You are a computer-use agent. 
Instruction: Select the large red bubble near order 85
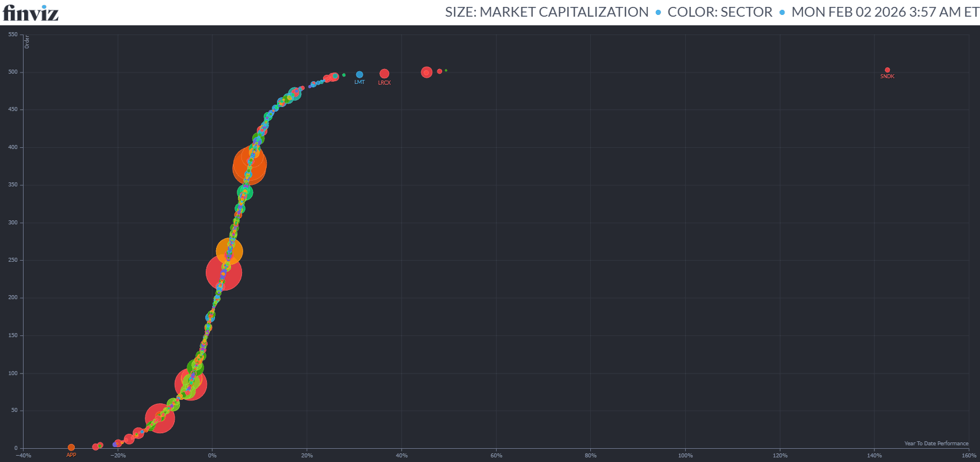tap(191, 384)
